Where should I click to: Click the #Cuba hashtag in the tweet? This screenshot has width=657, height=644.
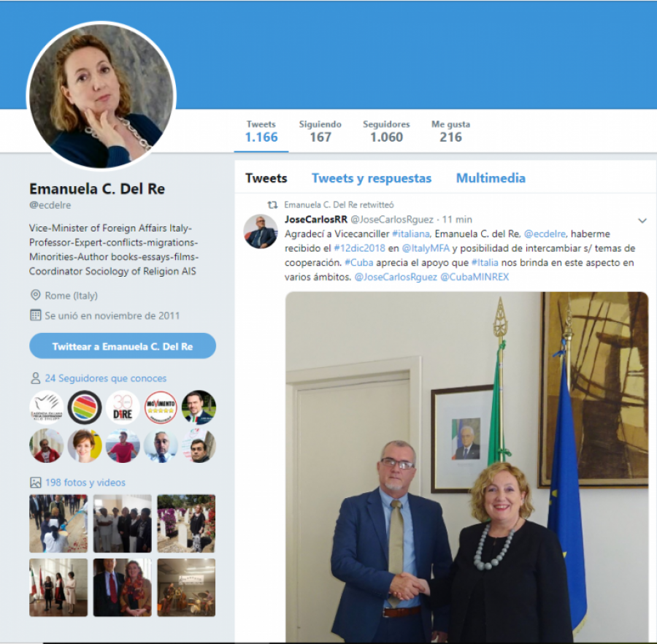click(x=358, y=263)
